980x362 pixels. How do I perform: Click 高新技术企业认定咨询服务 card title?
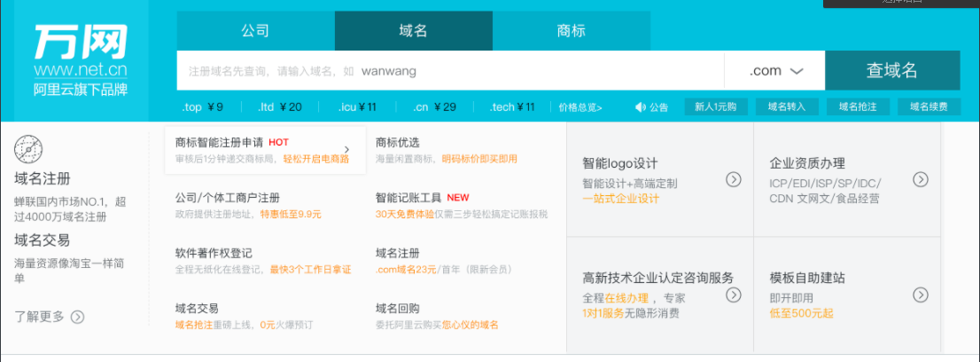(x=658, y=278)
